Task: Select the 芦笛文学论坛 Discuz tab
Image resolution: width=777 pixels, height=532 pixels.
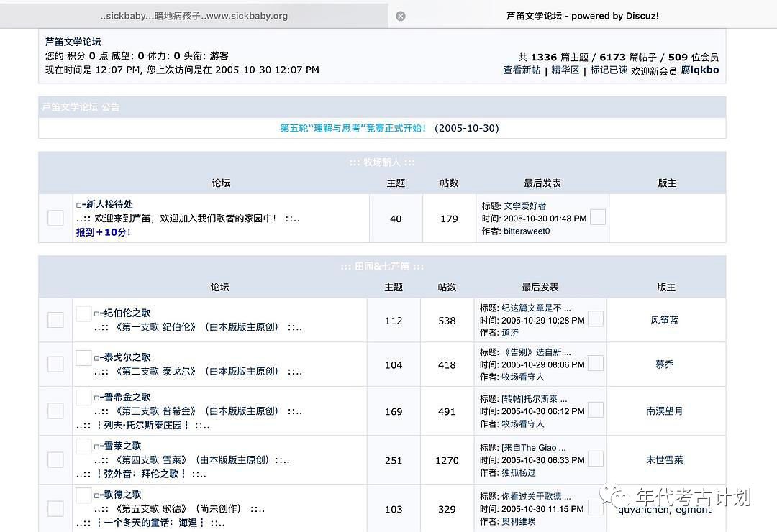Action: point(582,16)
